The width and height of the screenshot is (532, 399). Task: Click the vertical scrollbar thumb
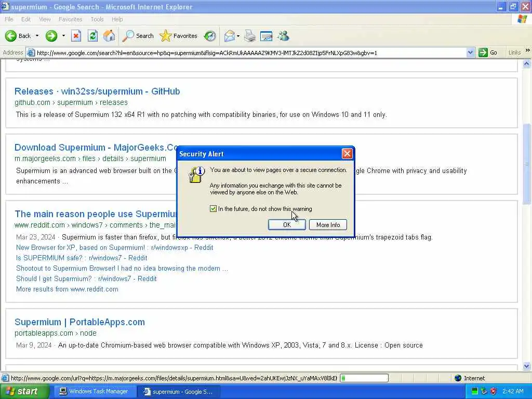[527, 164]
